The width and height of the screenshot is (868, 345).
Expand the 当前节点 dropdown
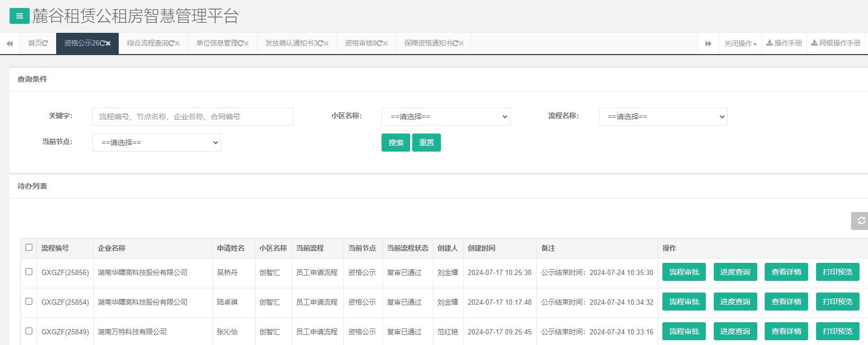[156, 143]
